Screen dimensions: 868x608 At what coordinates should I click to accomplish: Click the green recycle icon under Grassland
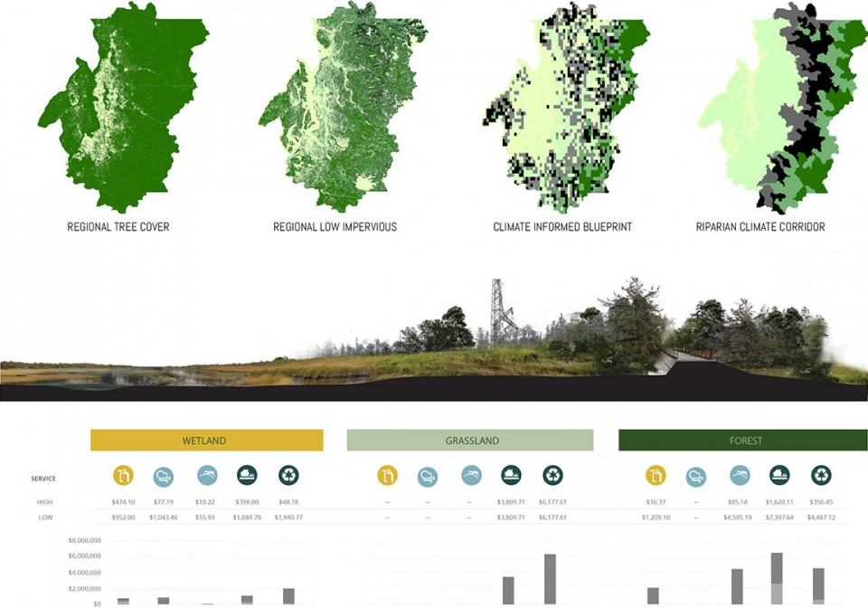pos(552,476)
